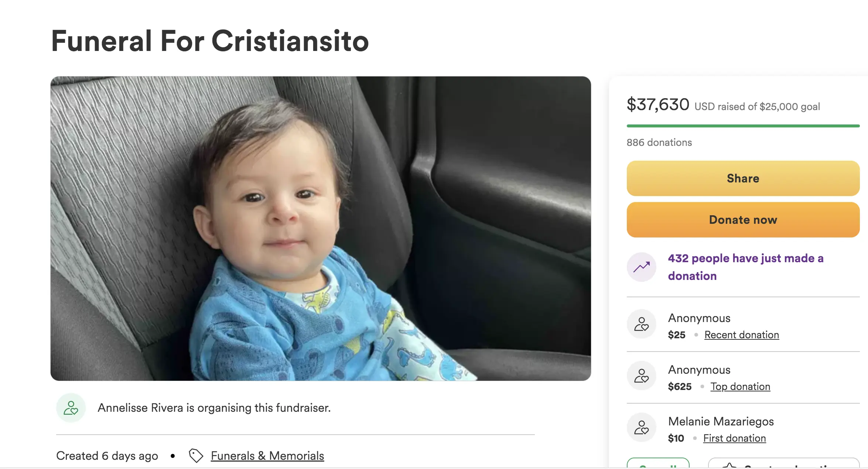Screen dimensions: 868x469
Task: Click the $625 Anonymous donor avatar icon
Action: [x=642, y=376]
